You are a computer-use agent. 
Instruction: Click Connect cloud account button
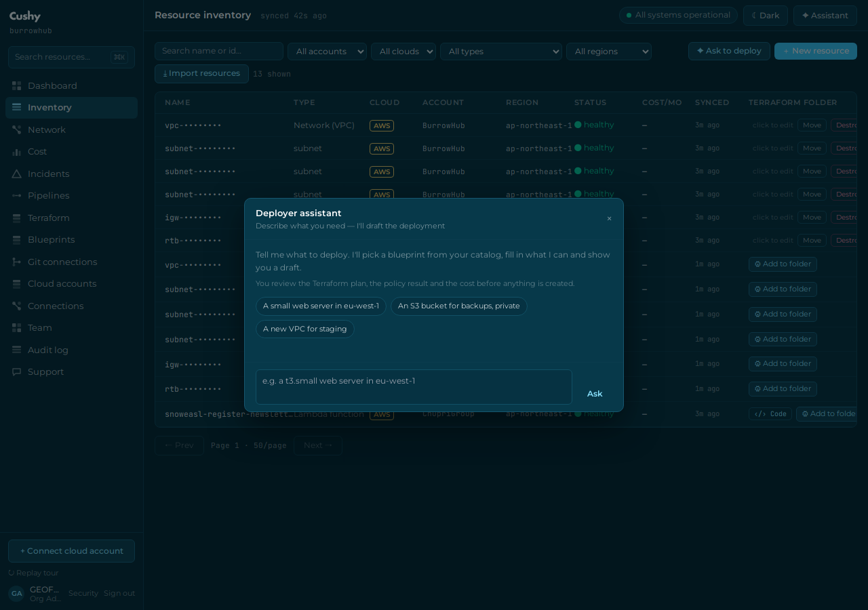point(71,551)
